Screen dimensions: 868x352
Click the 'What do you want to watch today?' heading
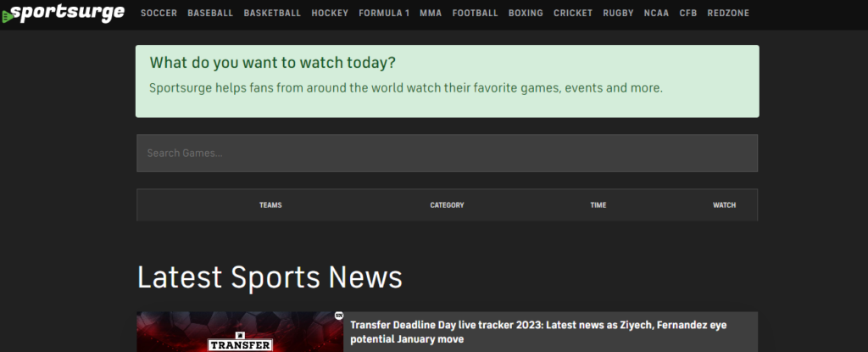point(273,63)
